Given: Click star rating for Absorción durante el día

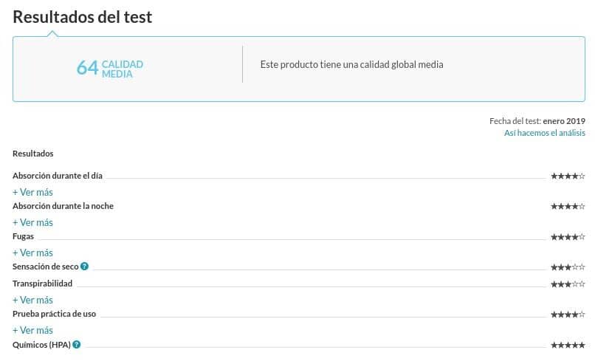Looking at the screenshot, I should (x=568, y=176).
